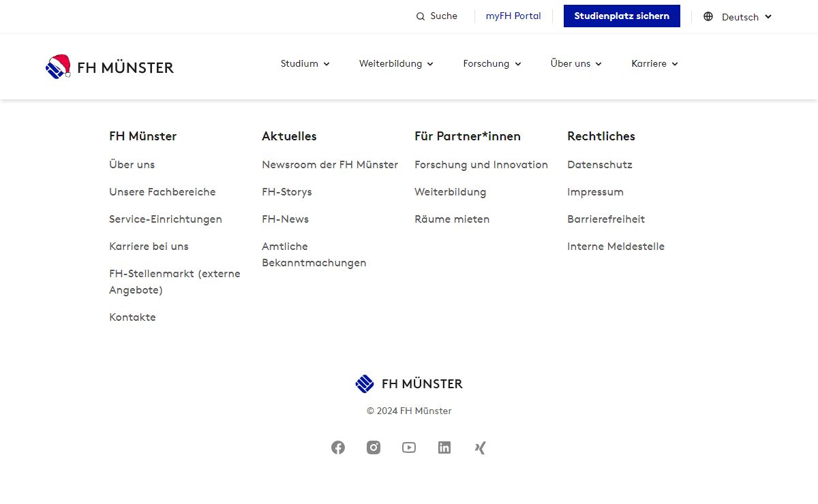Open the Instagram social icon
The width and height of the screenshot is (818, 504).
[374, 447]
